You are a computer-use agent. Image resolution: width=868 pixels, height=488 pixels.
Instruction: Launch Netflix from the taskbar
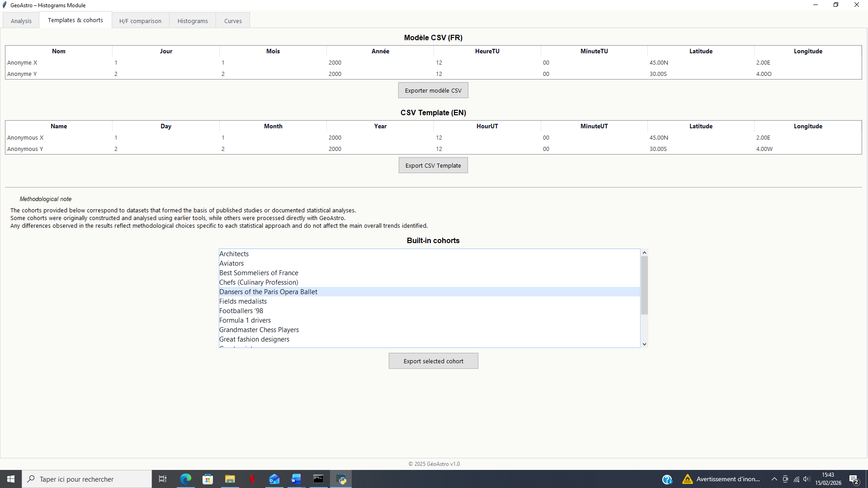pyautogui.click(x=252, y=479)
